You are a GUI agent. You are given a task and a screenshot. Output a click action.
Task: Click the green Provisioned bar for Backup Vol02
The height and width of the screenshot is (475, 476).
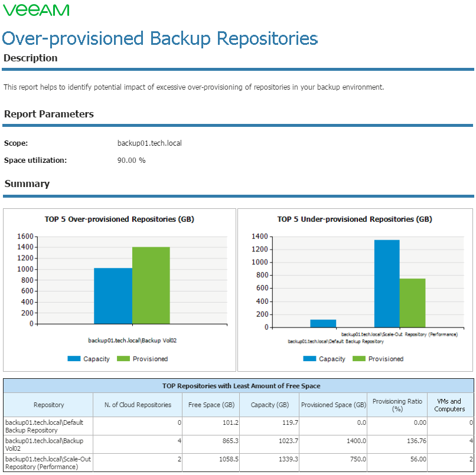pyautogui.click(x=151, y=286)
